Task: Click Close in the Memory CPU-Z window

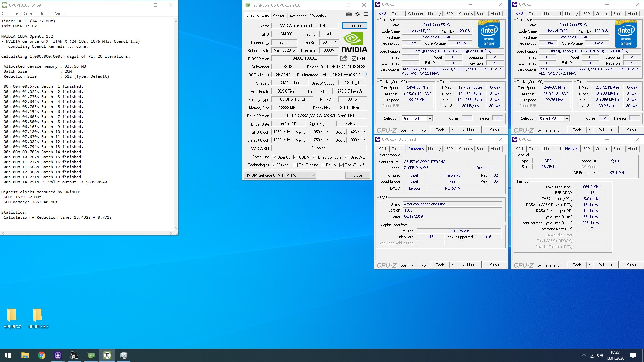Action: tap(631, 265)
